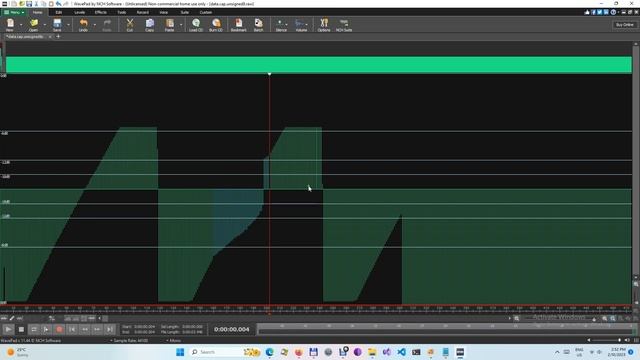Expand the Paste options dropdown arrow

(x=181, y=24)
